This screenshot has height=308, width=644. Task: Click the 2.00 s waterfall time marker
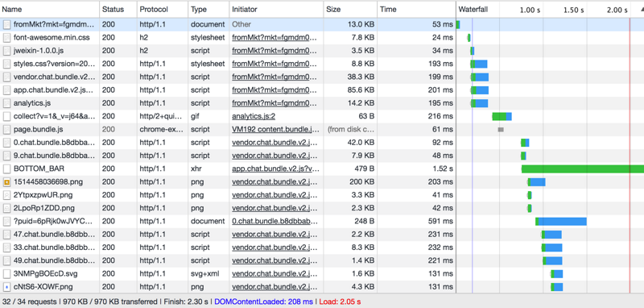tap(617, 10)
